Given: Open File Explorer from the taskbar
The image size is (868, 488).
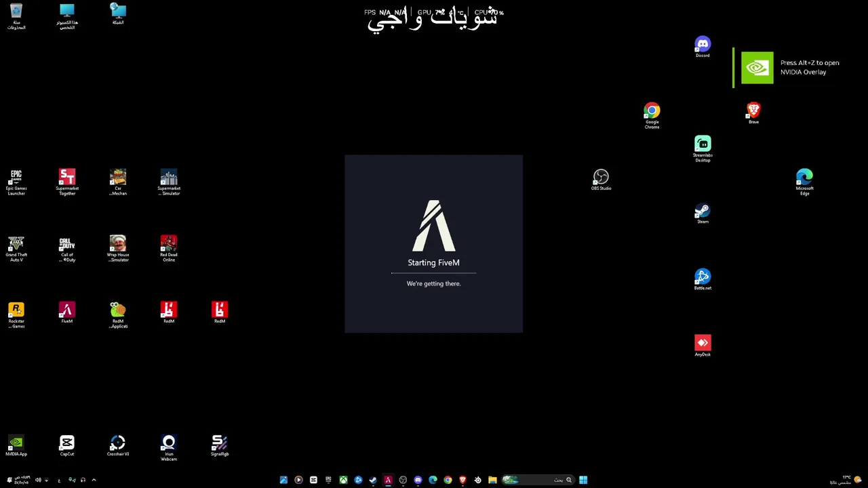Looking at the screenshot, I should click(x=492, y=480).
